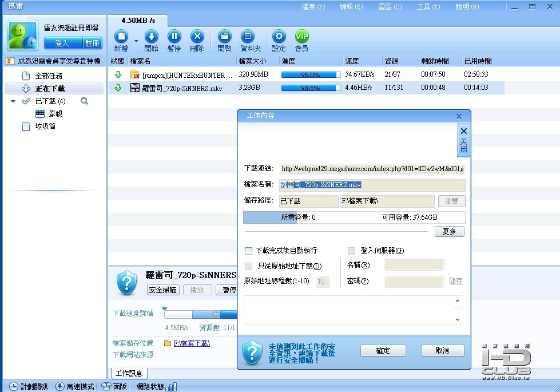
Task: Click 確定 to confirm dialog
Action: click(x=383, y=351)
